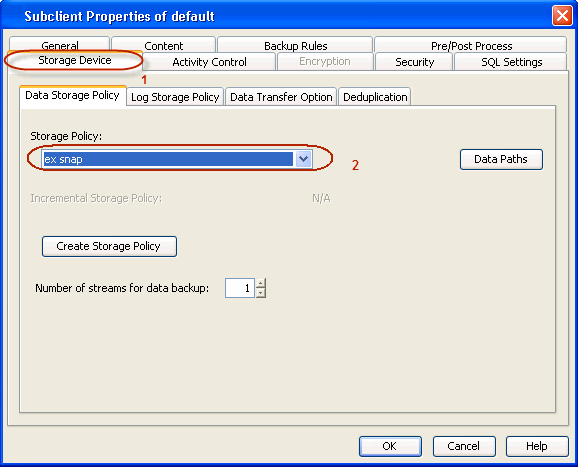This screenshot has height=467, width=578.
Task: Open the Backup Rules tab
Action: pyautogui.click(x=295, y=45)
